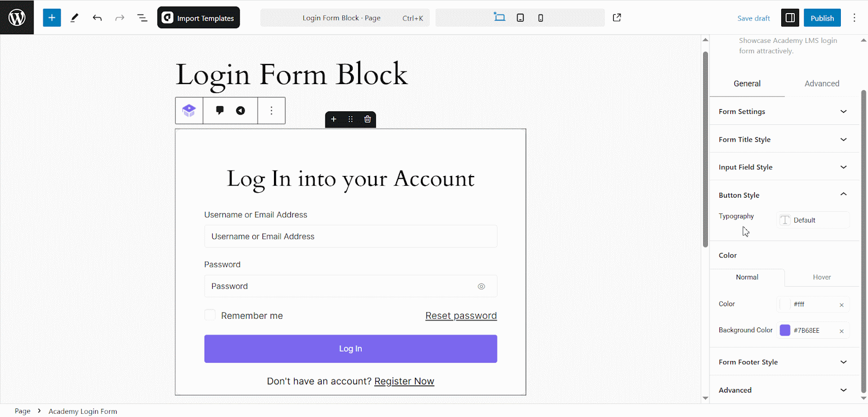868x417 pixels.
Task: Pick the purple Background Color swatch
Action: tap(785, 330)
